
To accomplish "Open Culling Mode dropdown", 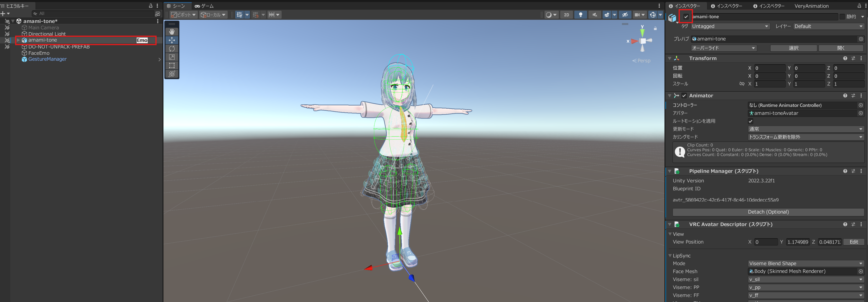I will [x=806, y=137].
